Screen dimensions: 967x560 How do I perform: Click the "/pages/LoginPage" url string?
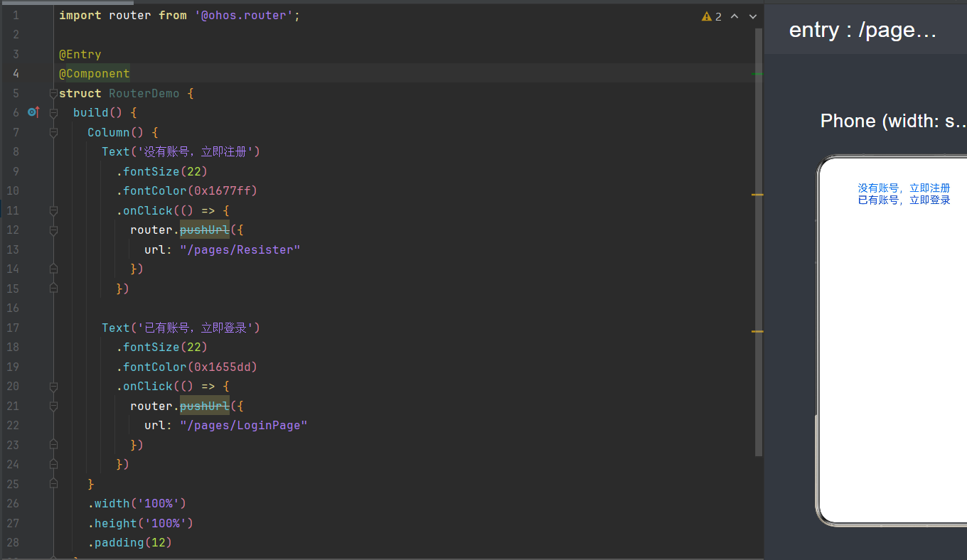pyautogui.click(x=244, y=425)
